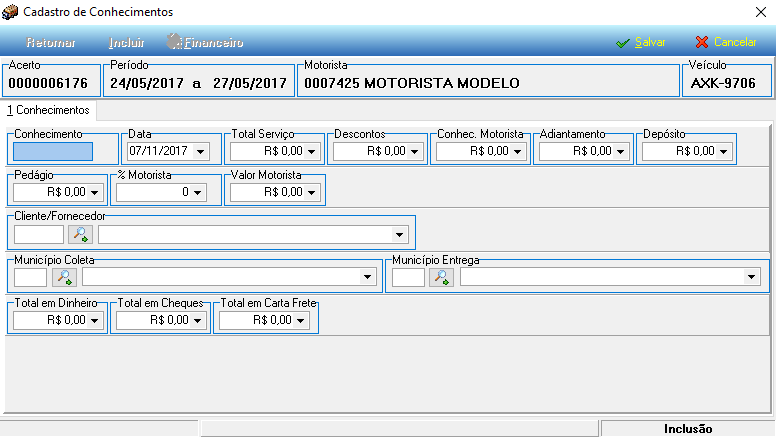Expand the Total em Cheques dropdown arrow
Viewport: 776px width, 437px height.
click(x=197, y=321)
